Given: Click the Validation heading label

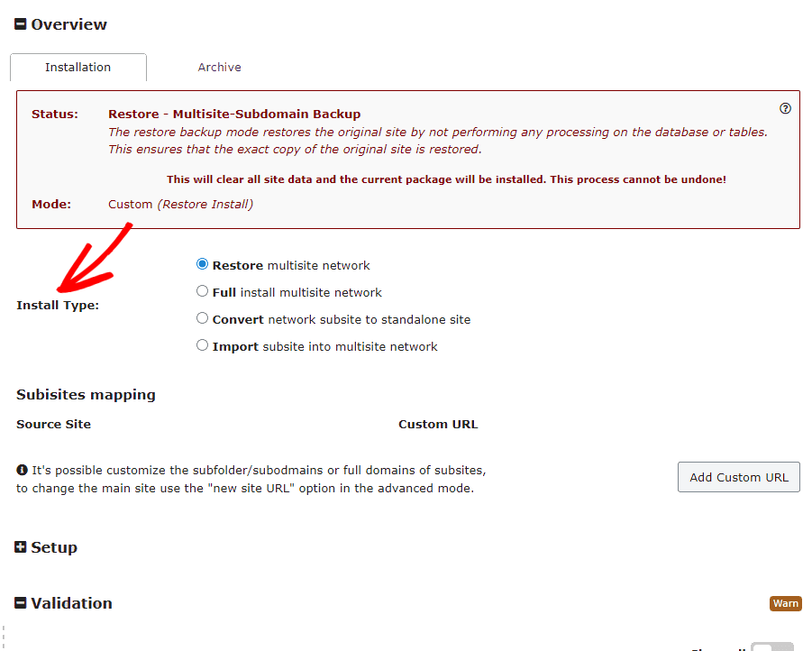Looking at the screenshot, I should pos(72,603).
